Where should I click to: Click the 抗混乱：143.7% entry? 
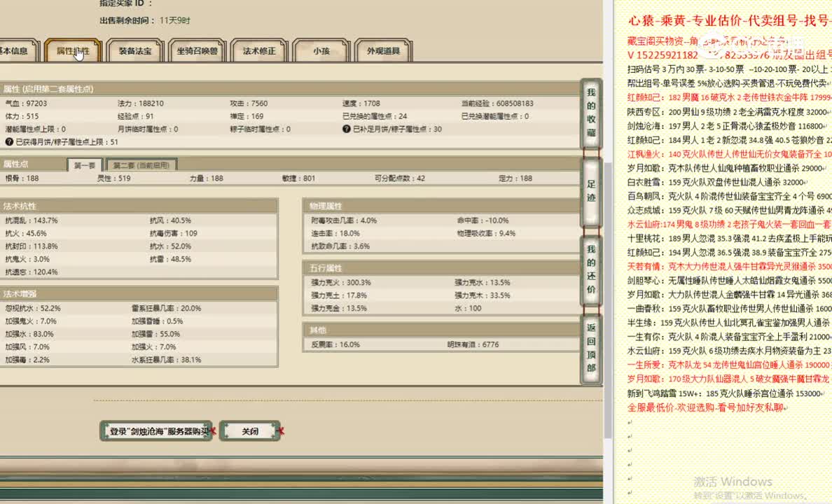[x=32, y=220]
